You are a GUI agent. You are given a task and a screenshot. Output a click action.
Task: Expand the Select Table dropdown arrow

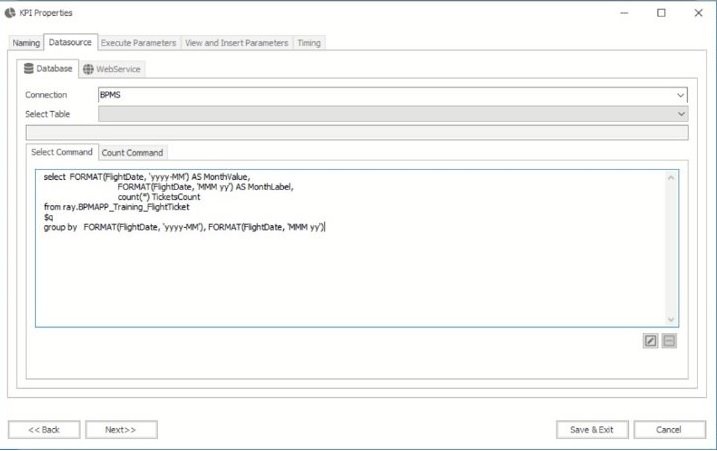click(681, 114)
